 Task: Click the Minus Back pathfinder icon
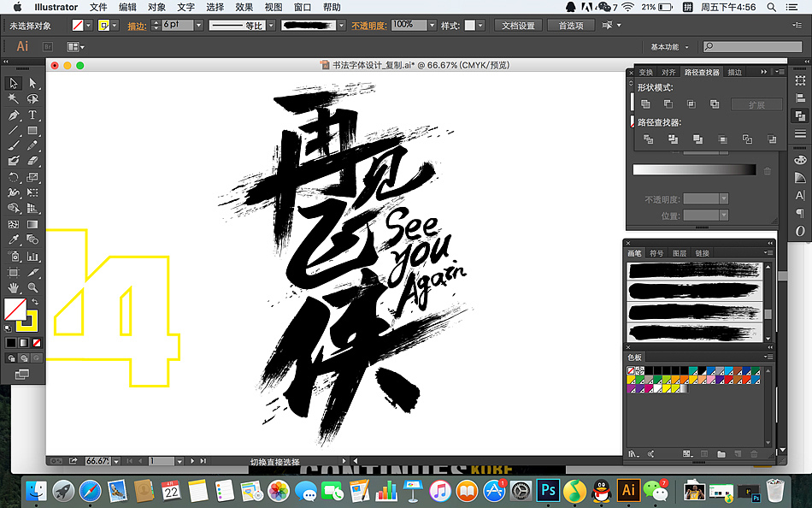tap(772, 139)
